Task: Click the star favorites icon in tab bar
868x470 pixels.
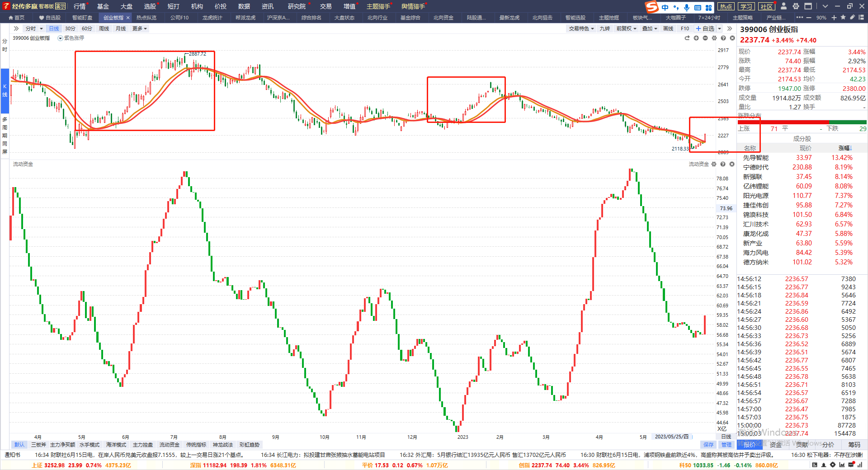Action: tap(843, 18)
